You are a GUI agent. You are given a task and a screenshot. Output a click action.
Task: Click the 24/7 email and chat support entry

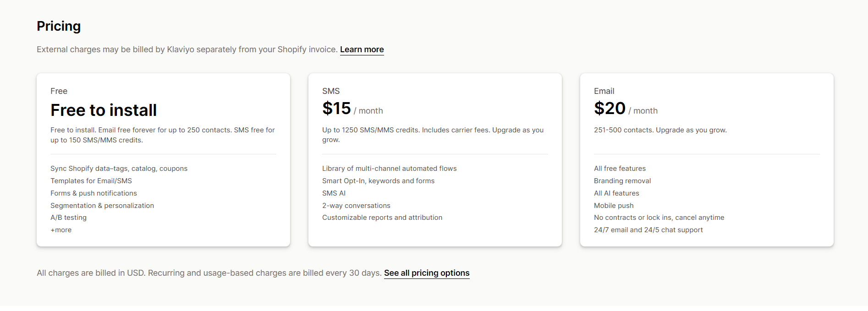click(648, 229)
